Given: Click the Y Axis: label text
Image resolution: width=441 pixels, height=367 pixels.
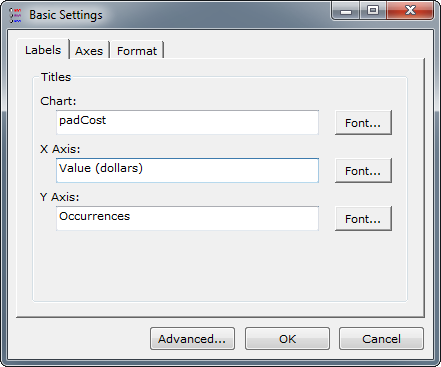Looking at the screenshot, I should 60,197.
